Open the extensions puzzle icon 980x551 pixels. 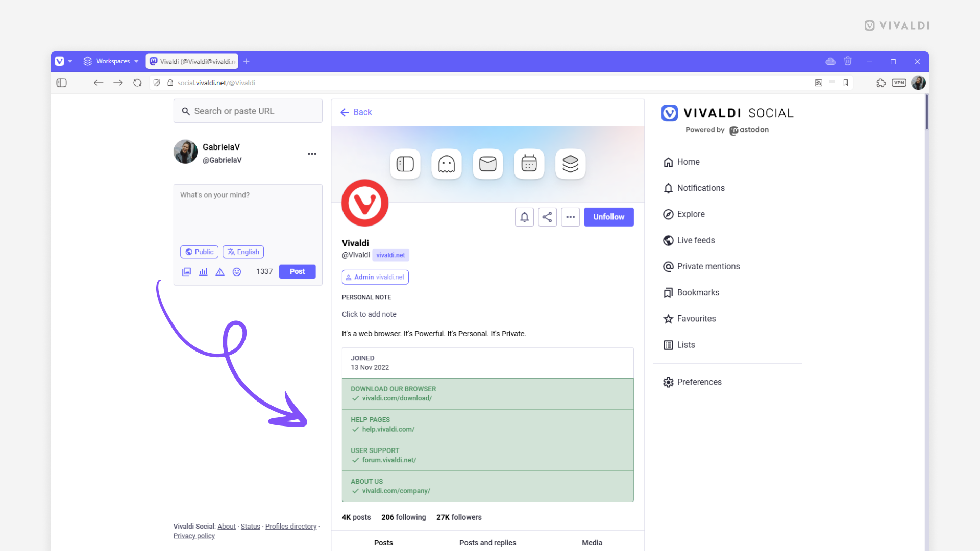pyautogui.click(x=881, y=83)
